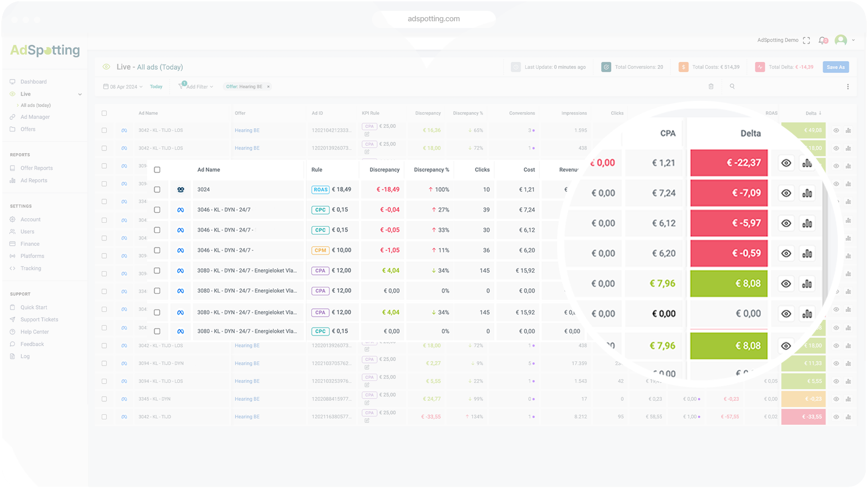The image size is (868, 488).
Task: Check the checkbox for ad 3024
Action: pyautogui.click(x=157, y=190)
